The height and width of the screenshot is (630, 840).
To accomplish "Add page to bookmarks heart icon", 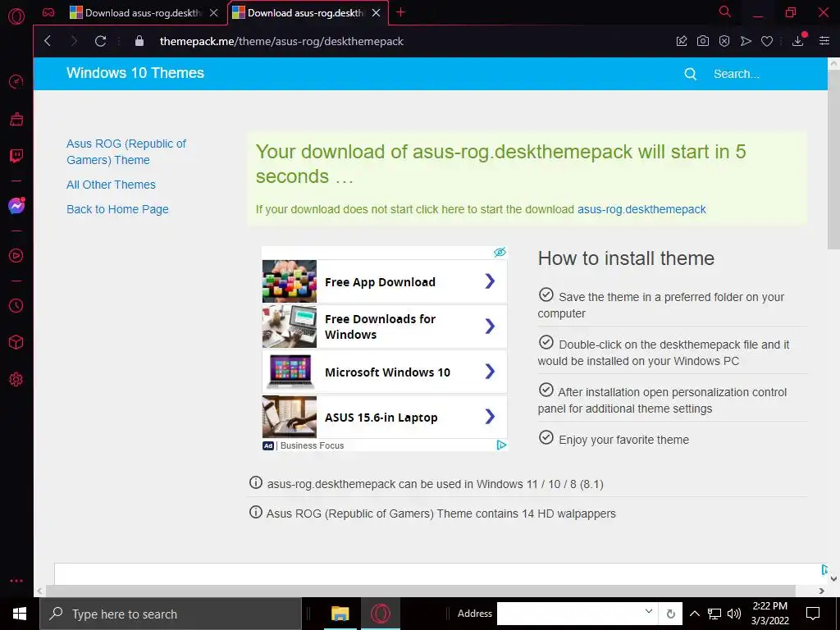I will pos(767,41).
